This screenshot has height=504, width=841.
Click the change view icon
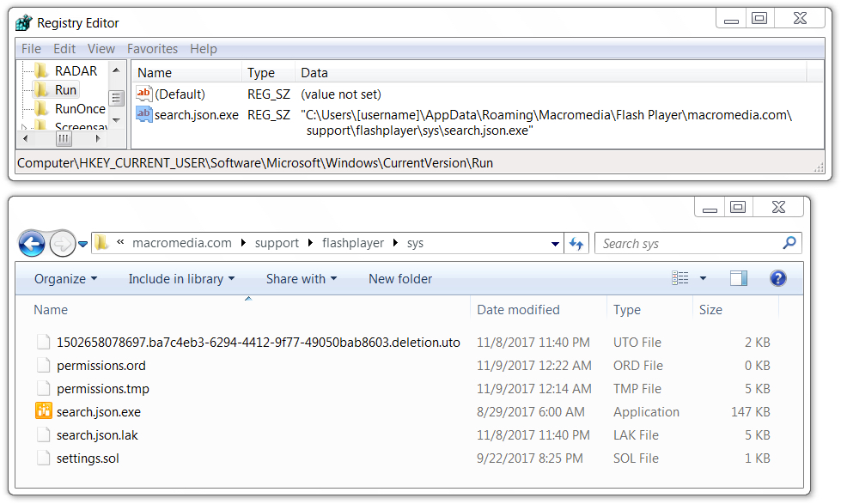coord(680,278)
